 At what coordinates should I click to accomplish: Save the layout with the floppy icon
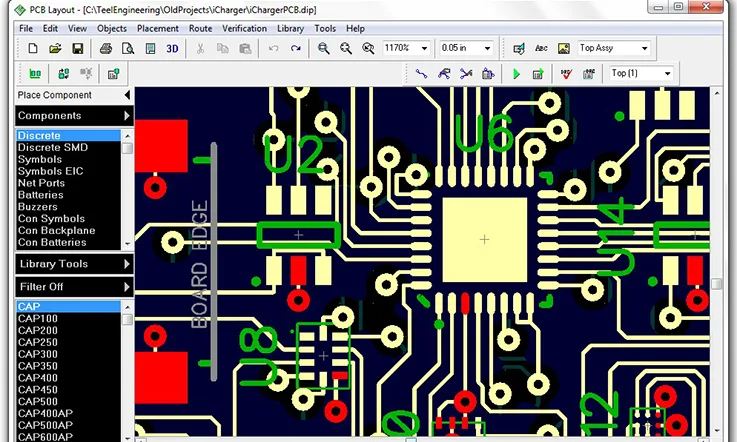[x=78, y=48]
